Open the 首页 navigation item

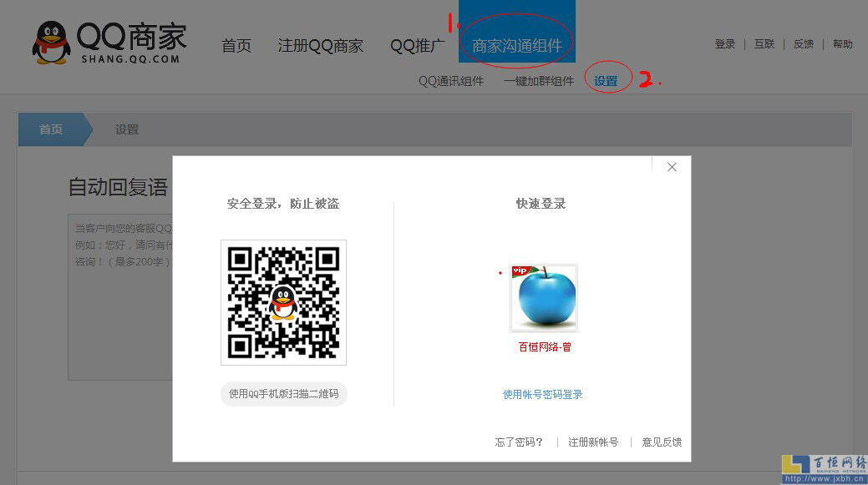coord(236,47)
